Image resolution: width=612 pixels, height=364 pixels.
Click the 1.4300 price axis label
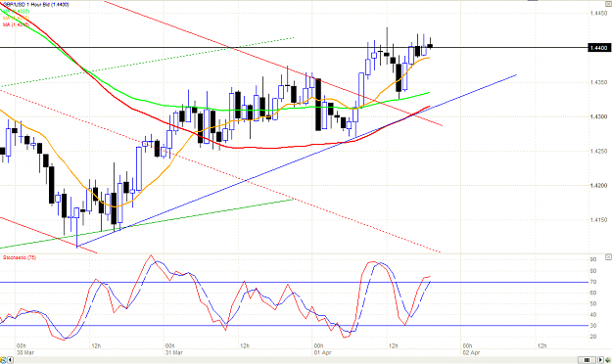click(598, 116)
